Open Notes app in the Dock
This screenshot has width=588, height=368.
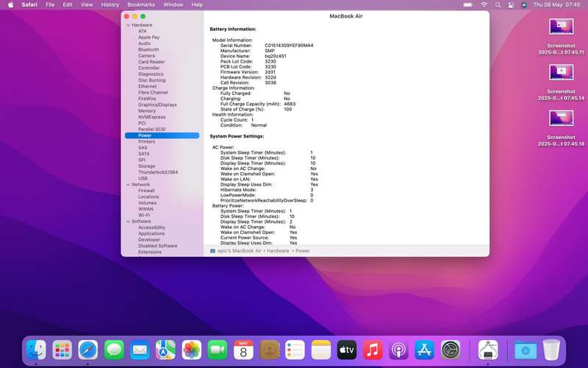click(321, 350)
